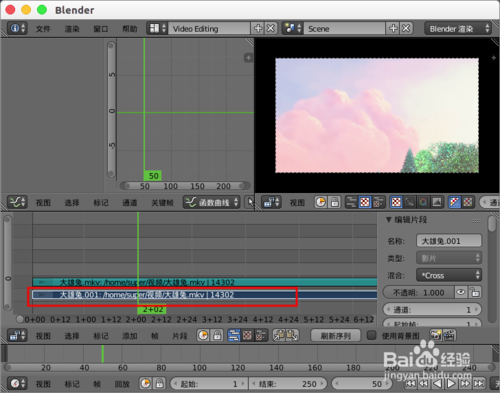The height and width of the screenshot is (393, 500).
Task: Browse screen layouts next to Video Editing
Action: pos(157,28)
